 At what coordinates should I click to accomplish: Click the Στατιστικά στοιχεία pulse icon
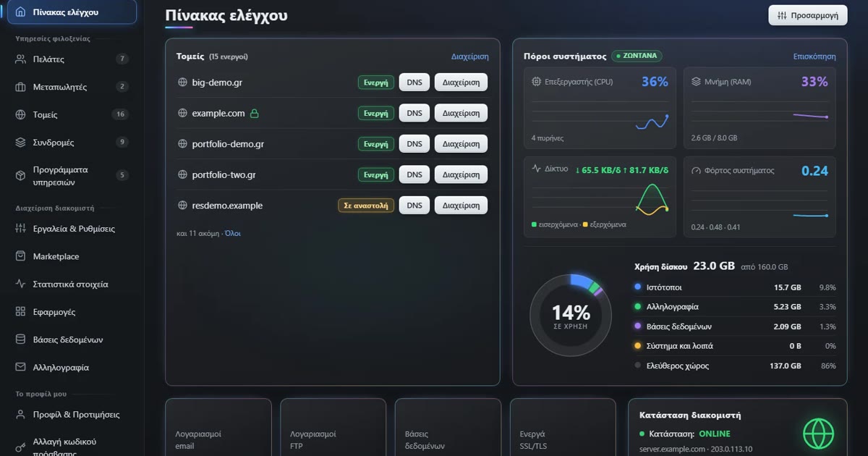20,284
